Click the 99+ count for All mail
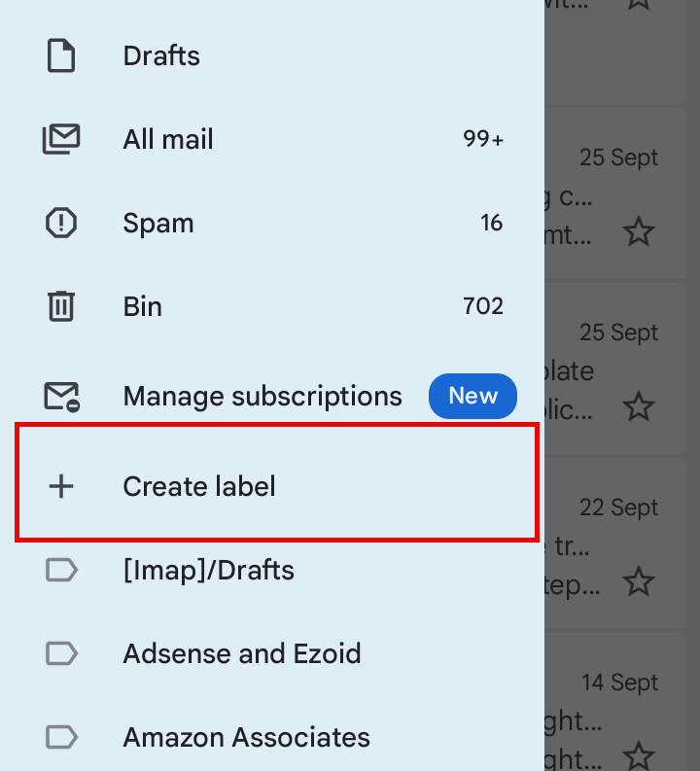Image resolution: width=700 pixels, height=771 pixels. point(483,139)
